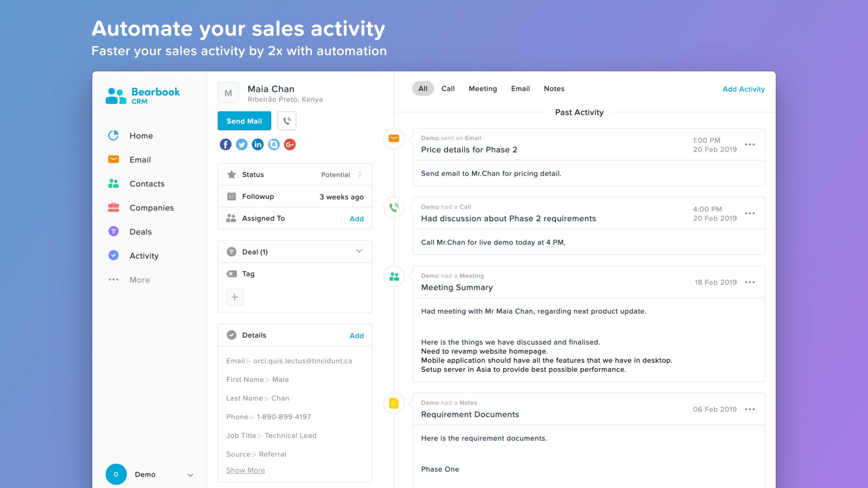Open the Twitter social icon
This screenshot has height=488, width=868.
click(x=242, y=145)
